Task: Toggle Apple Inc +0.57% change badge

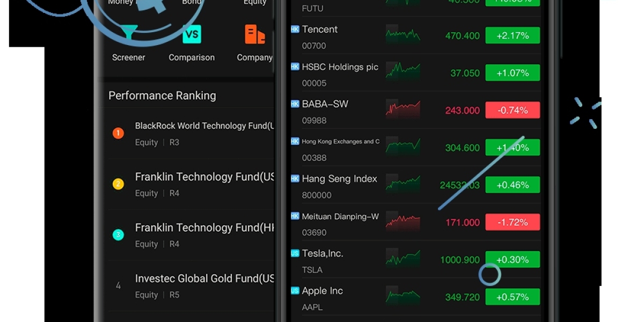Action: click(513, 297)
